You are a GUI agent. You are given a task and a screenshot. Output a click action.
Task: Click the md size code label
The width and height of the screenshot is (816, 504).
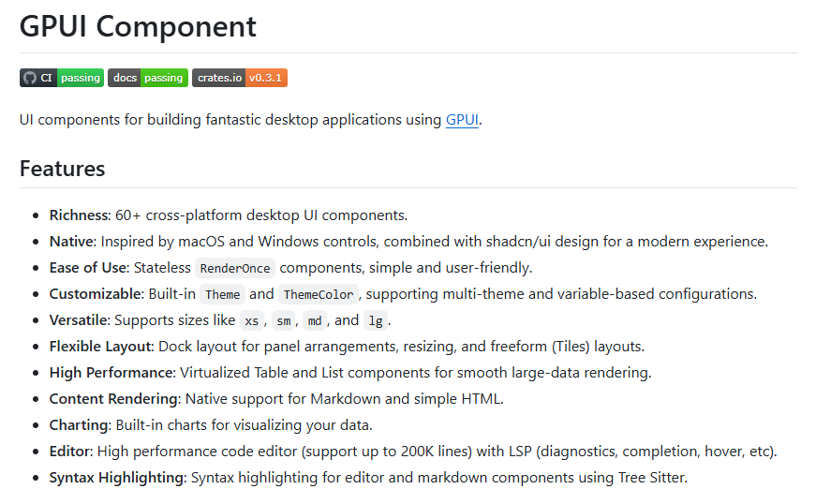point(315,321)
